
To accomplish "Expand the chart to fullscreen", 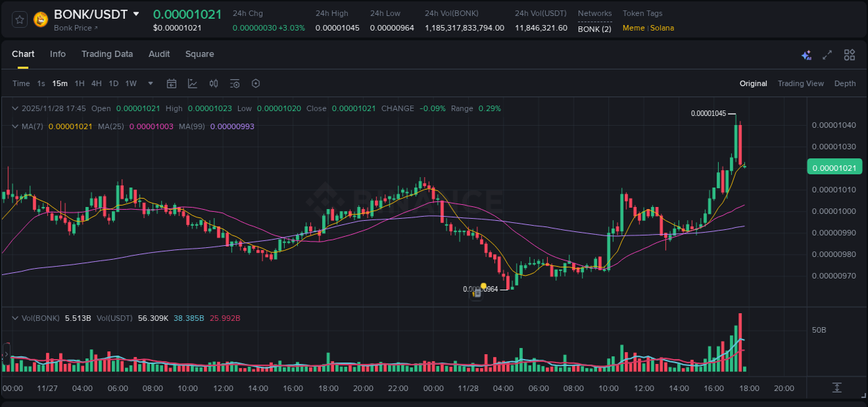I will point(827,54).
